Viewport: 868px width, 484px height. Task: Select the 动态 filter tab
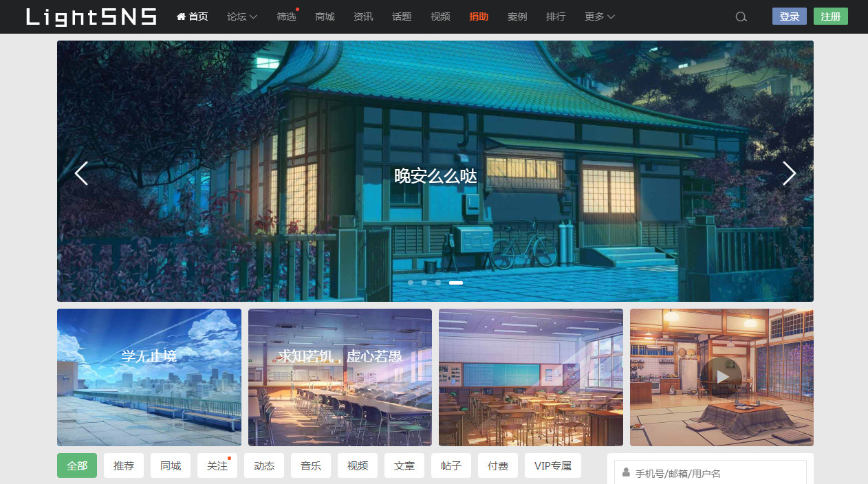(264, 465)
